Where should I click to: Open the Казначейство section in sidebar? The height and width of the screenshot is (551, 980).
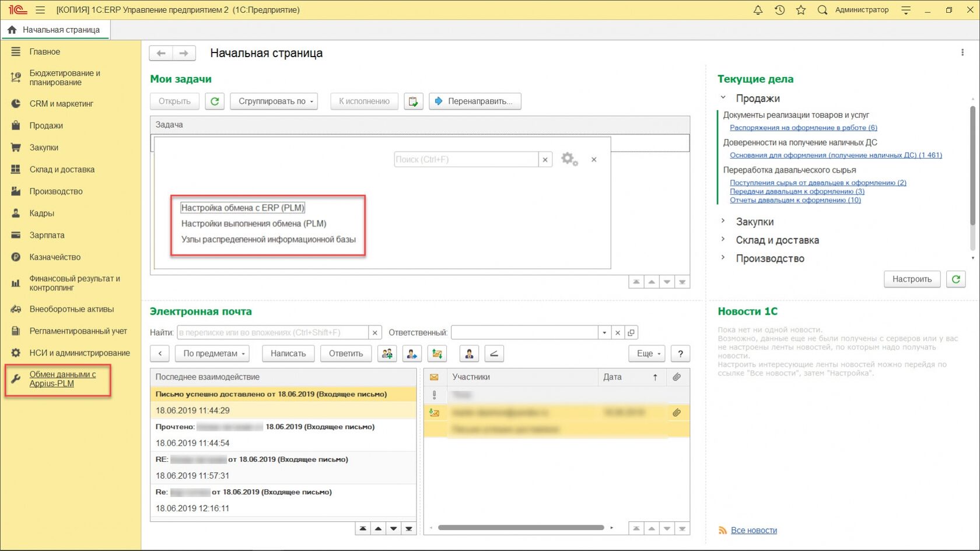55,257
